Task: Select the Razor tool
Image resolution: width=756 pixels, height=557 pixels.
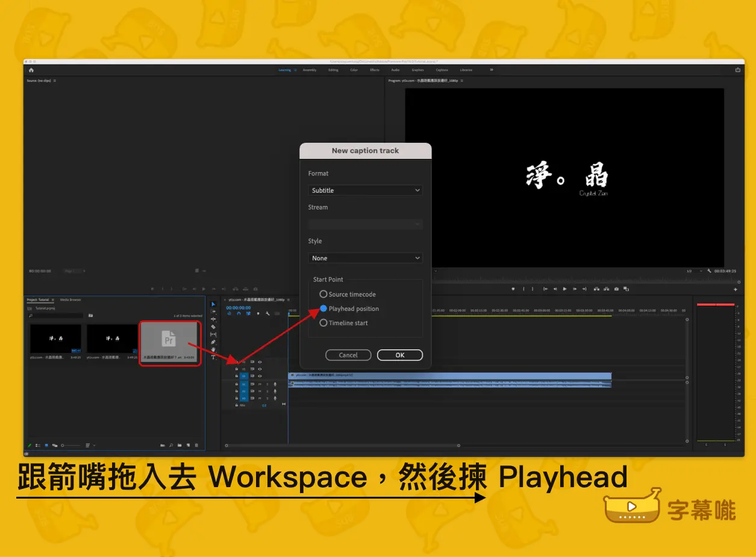Action: 213,327
